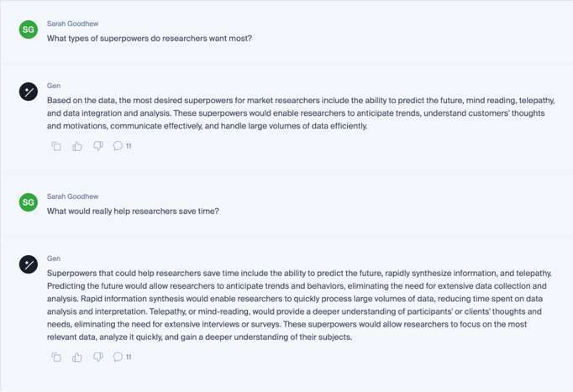The width and height of the screenshot is (573, 392).
Task: Dislike the first Gen answer with thumbs down
Action: (x=98, y=146)
